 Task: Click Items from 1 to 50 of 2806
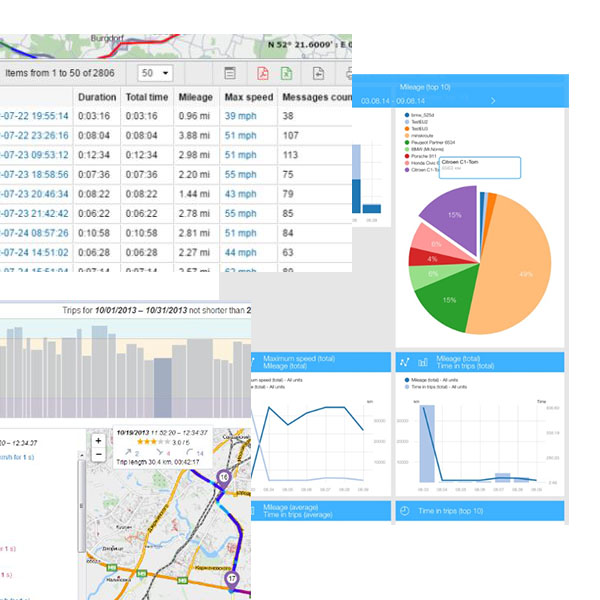[x=60, y=73]
